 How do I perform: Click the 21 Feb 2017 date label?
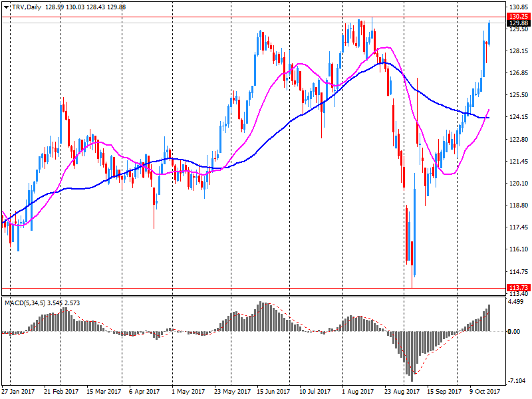[61, 391]
